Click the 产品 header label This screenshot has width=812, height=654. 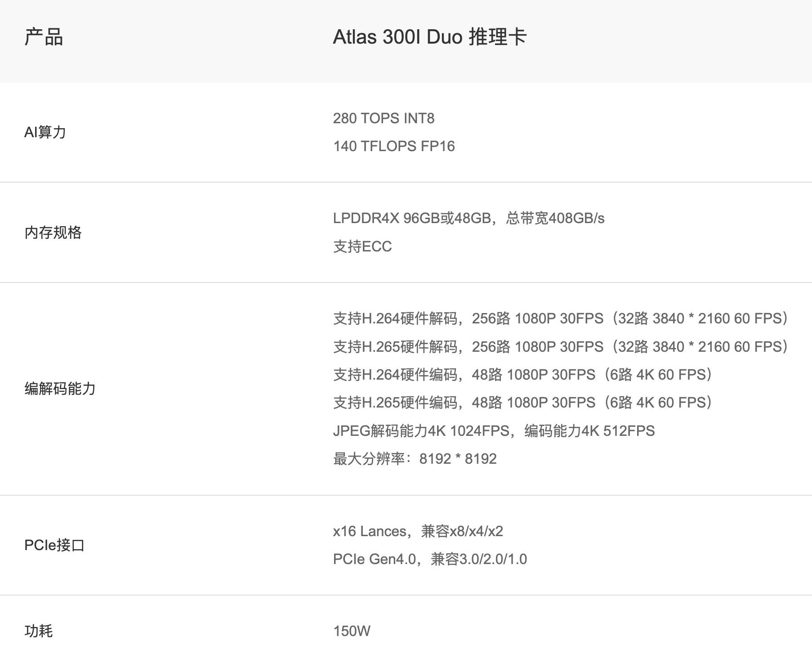coord(44,37)
